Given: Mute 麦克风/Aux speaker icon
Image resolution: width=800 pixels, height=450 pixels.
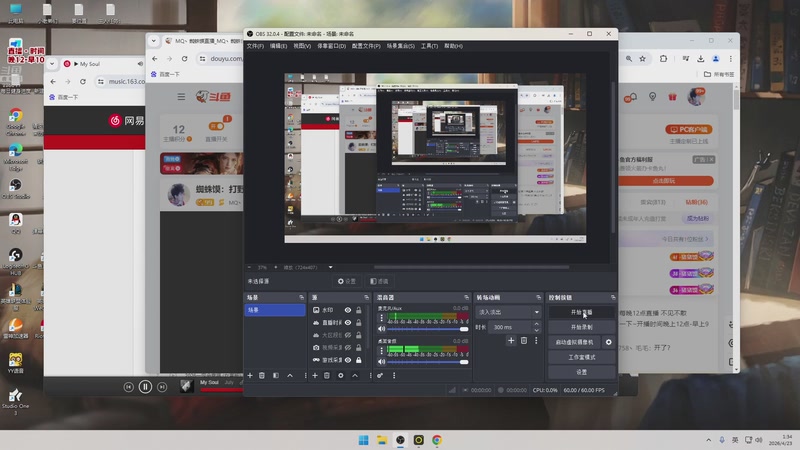Looking at the screenshot, I should click(x=381, y=329).
